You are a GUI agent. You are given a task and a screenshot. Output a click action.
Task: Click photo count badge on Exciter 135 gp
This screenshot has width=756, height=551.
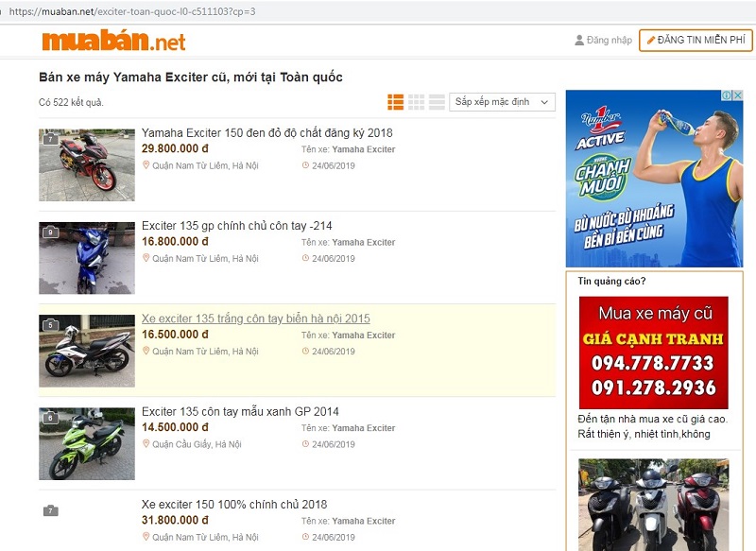click(51, 232)
